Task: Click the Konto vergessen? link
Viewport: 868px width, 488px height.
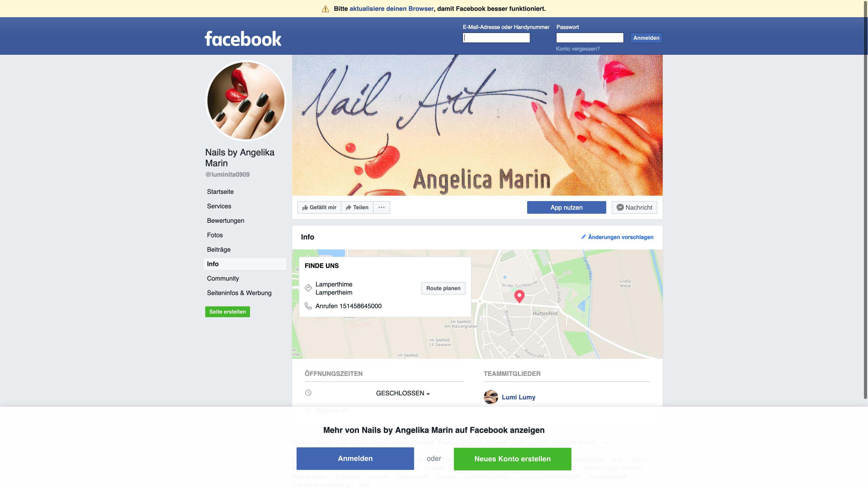Action: [578, 49]
